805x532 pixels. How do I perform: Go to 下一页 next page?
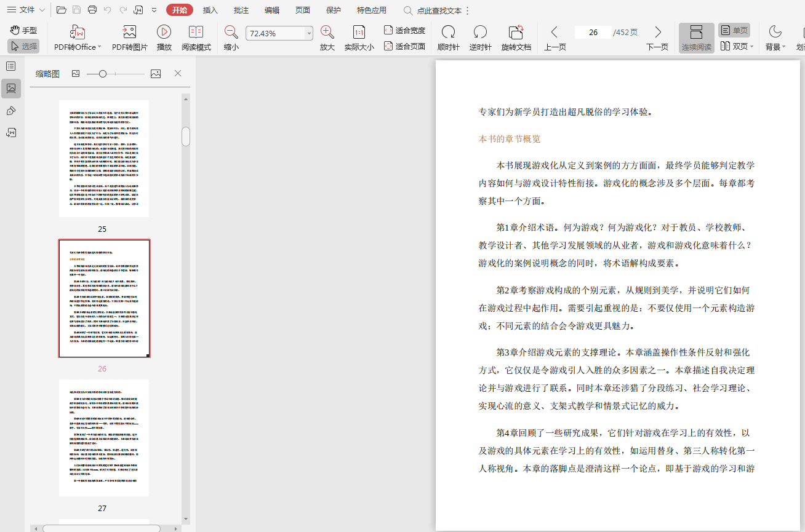click(x=657, y=38)
